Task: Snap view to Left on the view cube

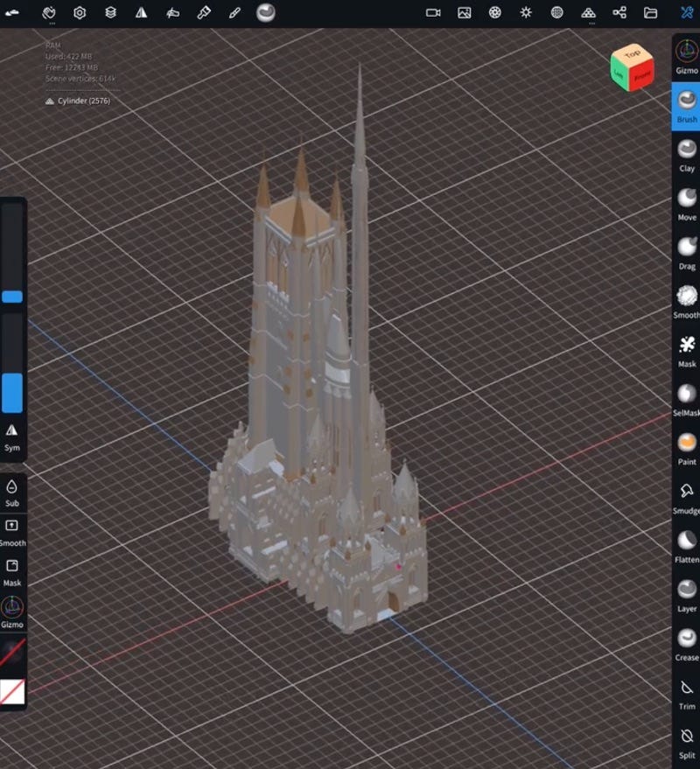Action: (619, 73)
